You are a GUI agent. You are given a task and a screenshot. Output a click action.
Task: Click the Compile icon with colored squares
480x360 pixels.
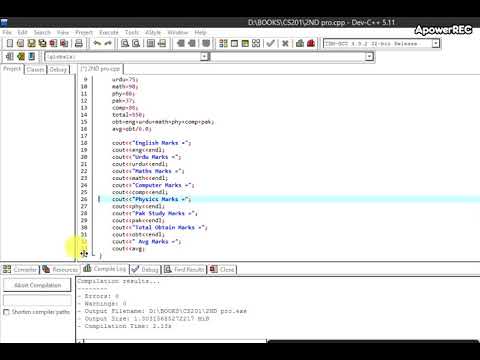click(x=223, y=43)
